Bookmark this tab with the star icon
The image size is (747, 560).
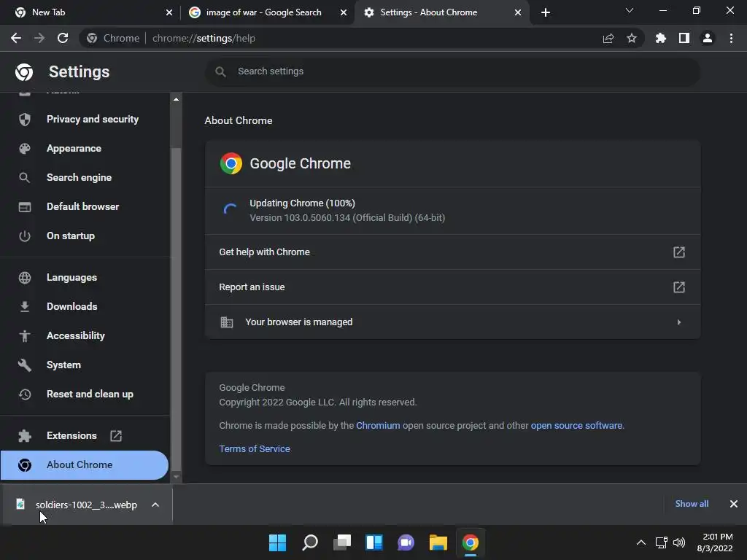[x=632, y=38]
